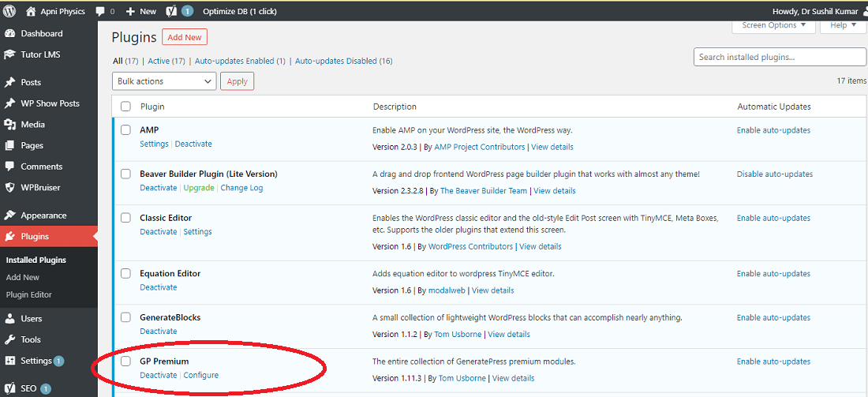Toggle the select-all plugins checkbox
Viewport: 868px width, 397px height.
coord(125,107)
